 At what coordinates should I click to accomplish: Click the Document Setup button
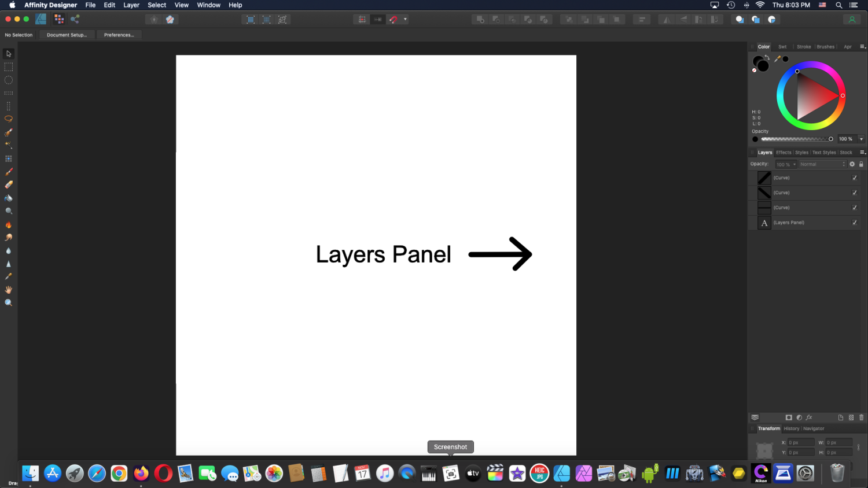tap(67, 35)
